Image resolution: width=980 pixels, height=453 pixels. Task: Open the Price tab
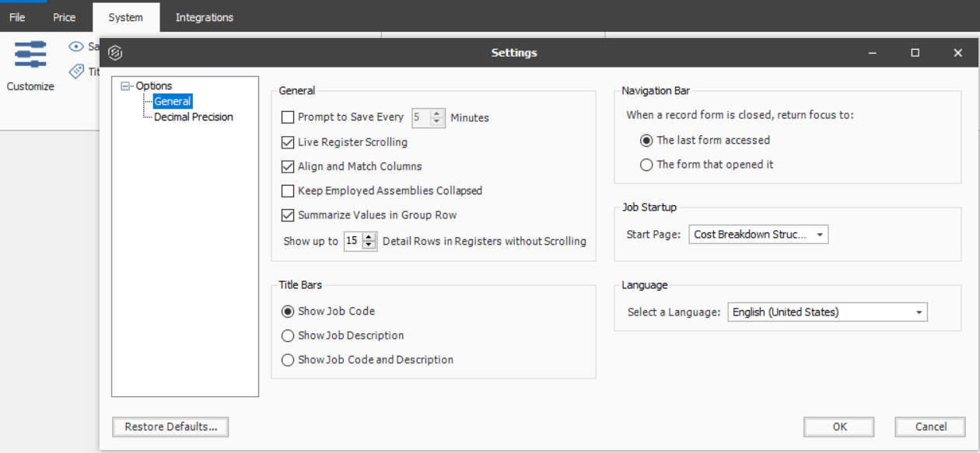[65, 16]
